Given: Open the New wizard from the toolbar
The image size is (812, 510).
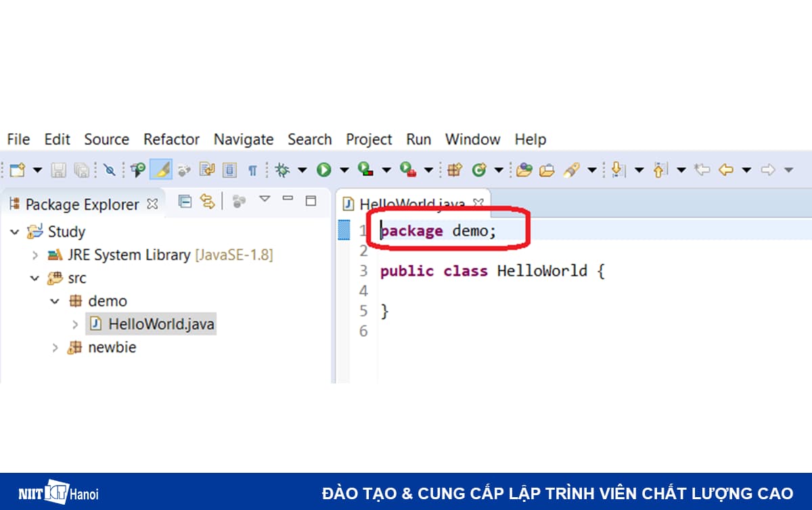Looking at the screenshot, I should (x=18, y=169).
